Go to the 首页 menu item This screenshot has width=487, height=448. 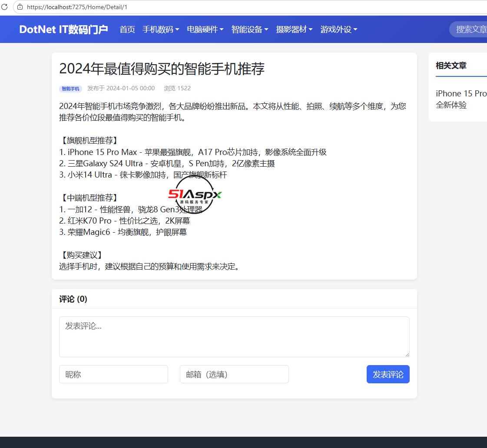[x=127, y=29]
